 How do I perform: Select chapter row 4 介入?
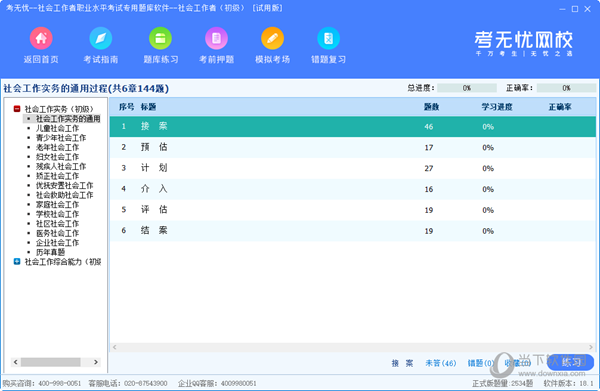pyautogui.click(x=353, y=189)
